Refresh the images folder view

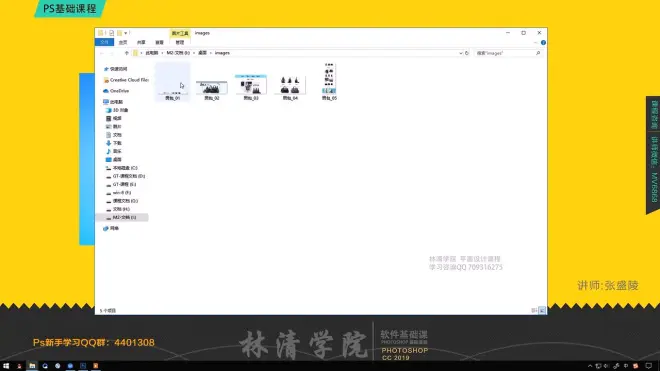pos(466,53)
